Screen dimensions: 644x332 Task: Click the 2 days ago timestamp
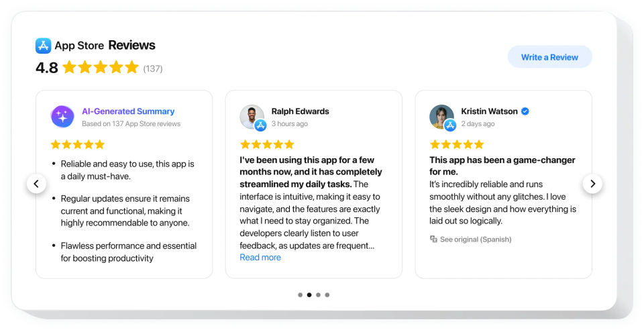tap(478, 123)
